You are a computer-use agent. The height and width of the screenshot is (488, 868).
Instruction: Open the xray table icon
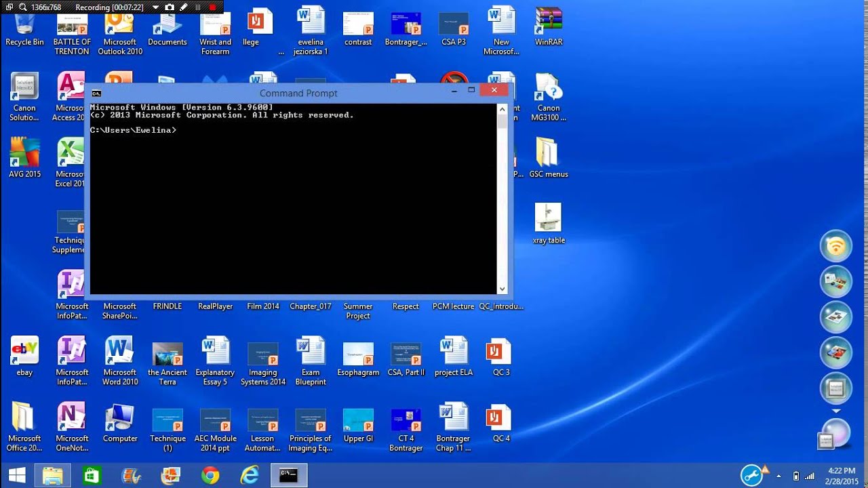pos(549,224)
